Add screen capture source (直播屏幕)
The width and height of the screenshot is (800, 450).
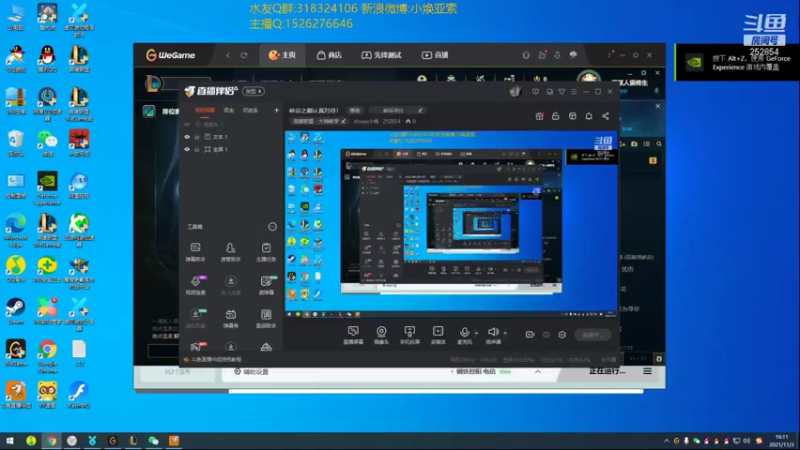(x=353, y=335)
